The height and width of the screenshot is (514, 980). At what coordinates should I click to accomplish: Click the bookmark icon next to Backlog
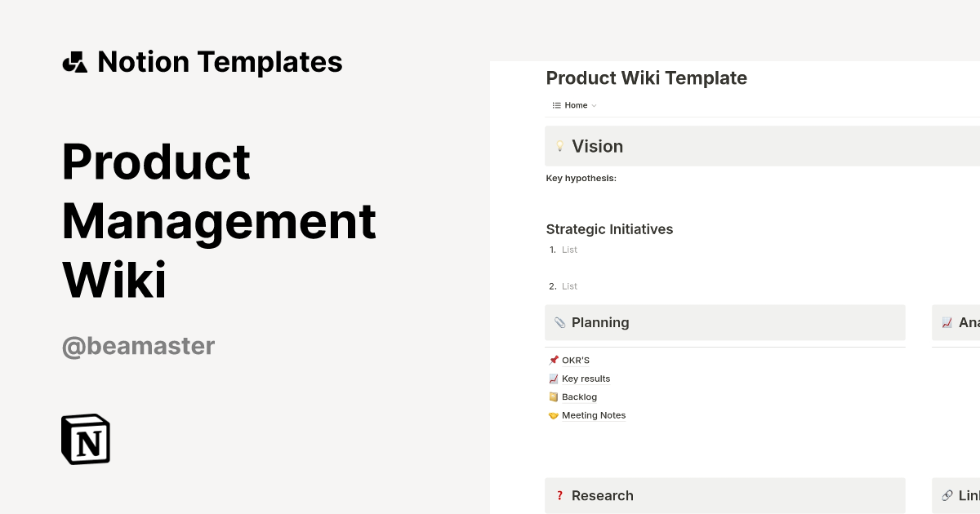coord(554,397)
